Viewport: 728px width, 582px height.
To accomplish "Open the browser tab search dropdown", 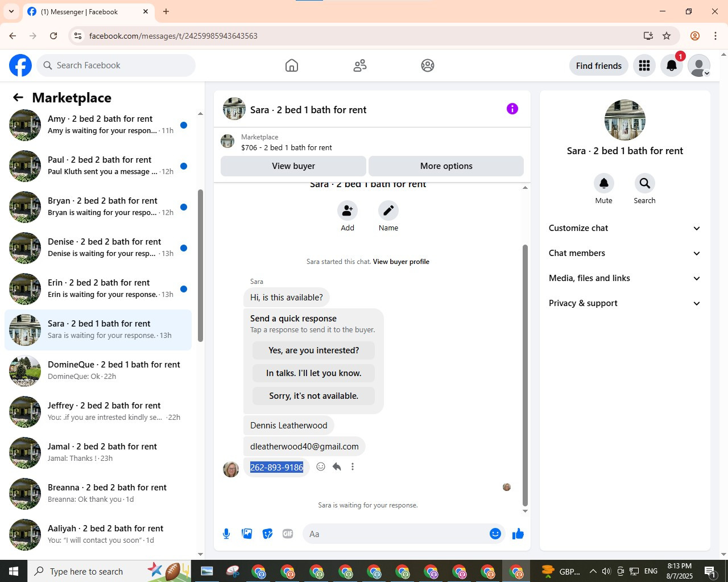I will [x=11, y=11].
